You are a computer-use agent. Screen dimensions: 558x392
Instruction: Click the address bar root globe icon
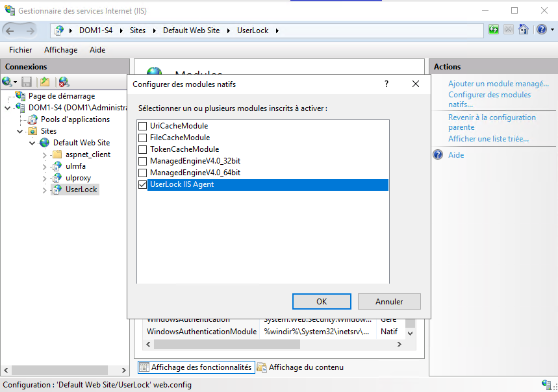click(59, 31)
